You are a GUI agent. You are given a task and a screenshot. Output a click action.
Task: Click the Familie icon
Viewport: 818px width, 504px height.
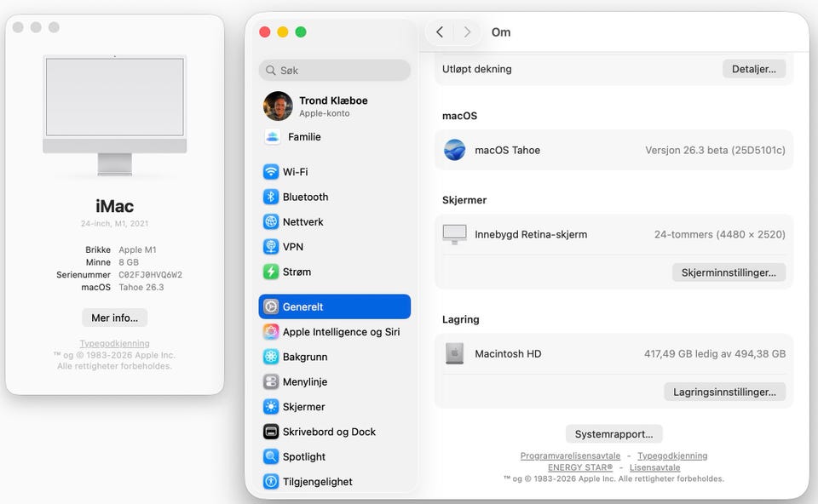click(x=273, y=136)
